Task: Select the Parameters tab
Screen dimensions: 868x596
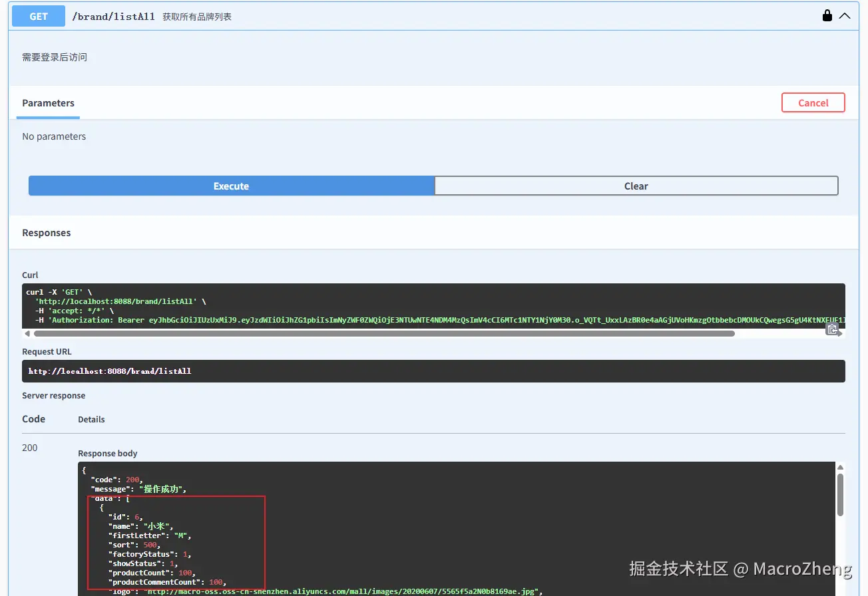Action: click(48, 103)
